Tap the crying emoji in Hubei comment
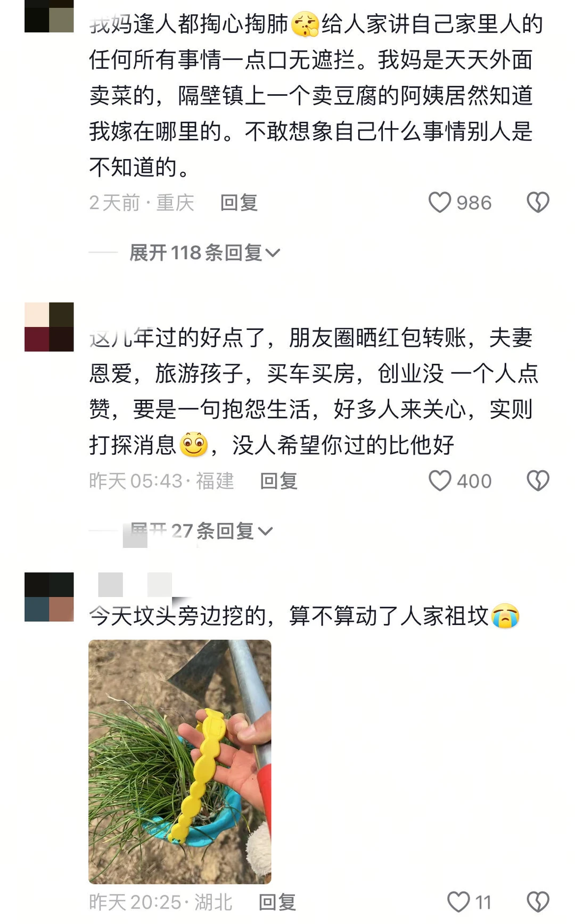 coord(505,616)
